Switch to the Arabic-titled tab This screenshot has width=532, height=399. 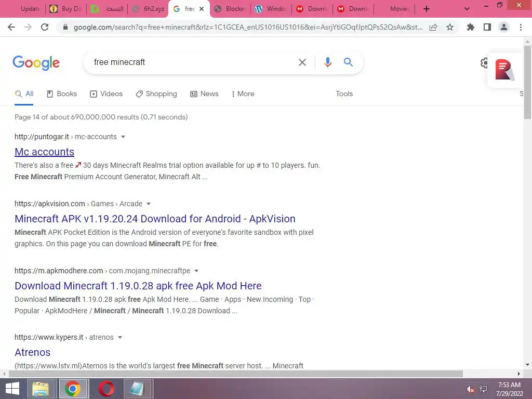(x=108, y=9)
